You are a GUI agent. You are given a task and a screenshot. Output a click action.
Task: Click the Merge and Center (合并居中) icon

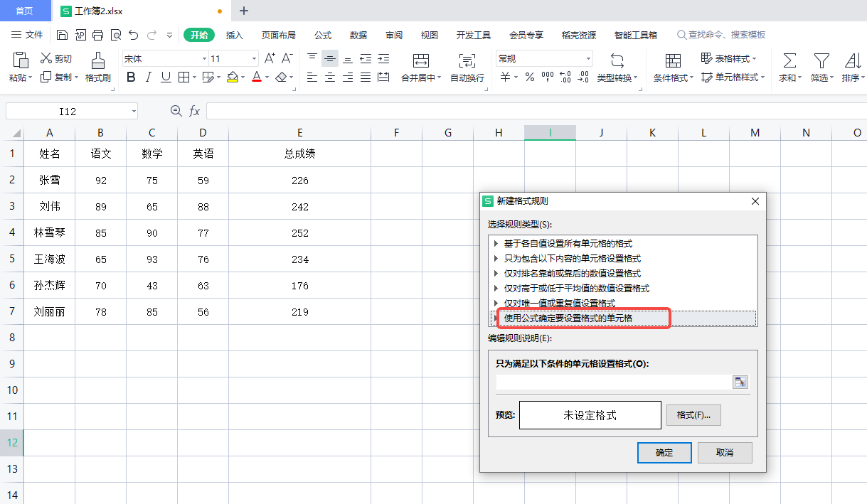point(421,61)
